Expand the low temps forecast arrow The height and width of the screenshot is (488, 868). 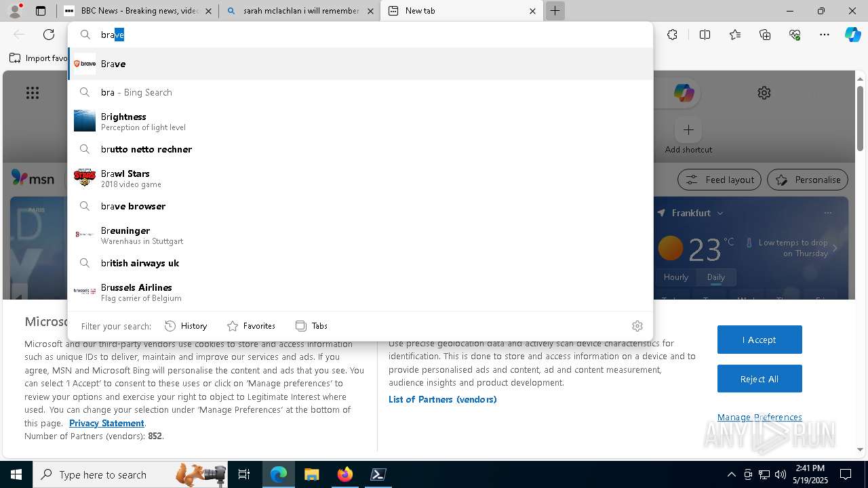pyautogui.click(x=835, y=248)
